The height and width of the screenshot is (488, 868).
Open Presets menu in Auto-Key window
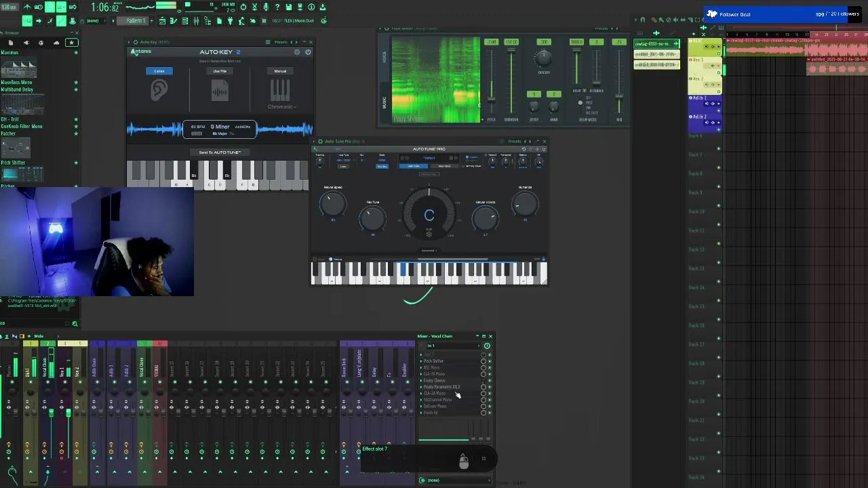coord(281,42)
